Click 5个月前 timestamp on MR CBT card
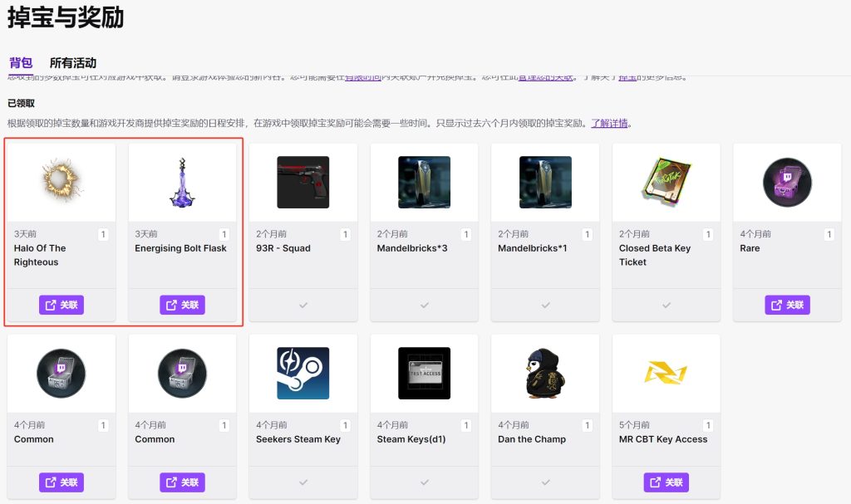Screen dimensions: 851x504 coord(634,425)
